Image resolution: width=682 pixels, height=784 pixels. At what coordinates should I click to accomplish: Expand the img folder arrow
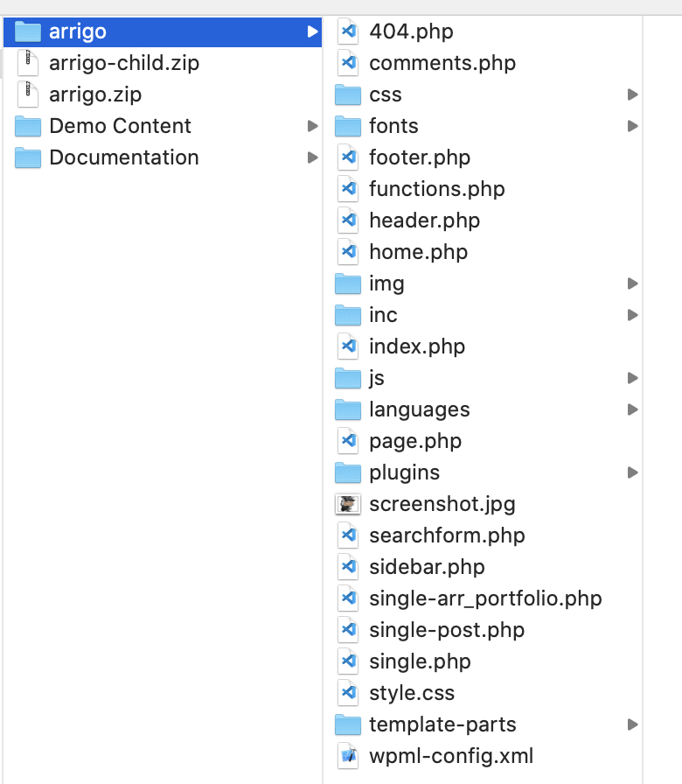(x=632, y=284)
